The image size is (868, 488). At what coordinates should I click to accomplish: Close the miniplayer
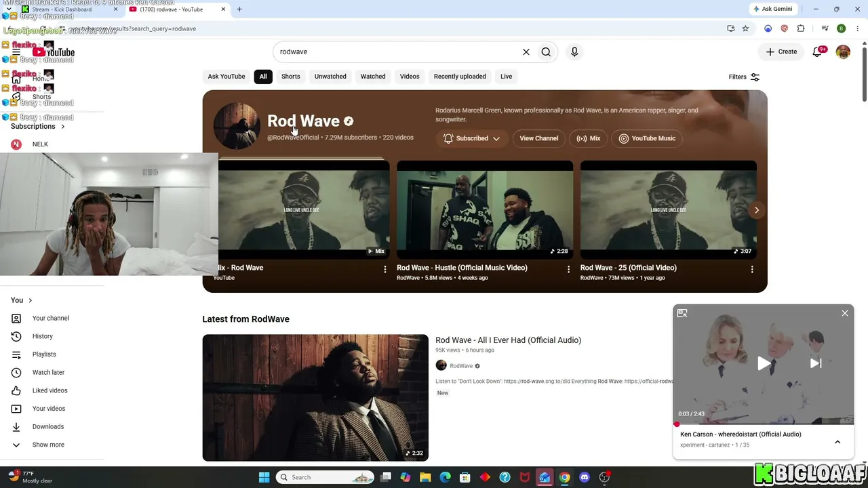(845, 313)
